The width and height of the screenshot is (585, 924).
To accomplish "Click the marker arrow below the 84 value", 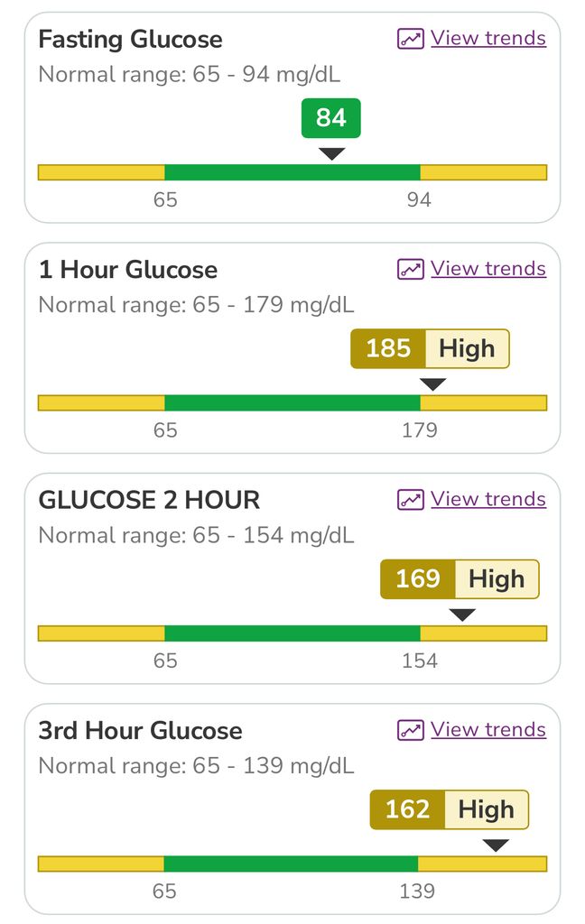I will (x=330, y=154).
